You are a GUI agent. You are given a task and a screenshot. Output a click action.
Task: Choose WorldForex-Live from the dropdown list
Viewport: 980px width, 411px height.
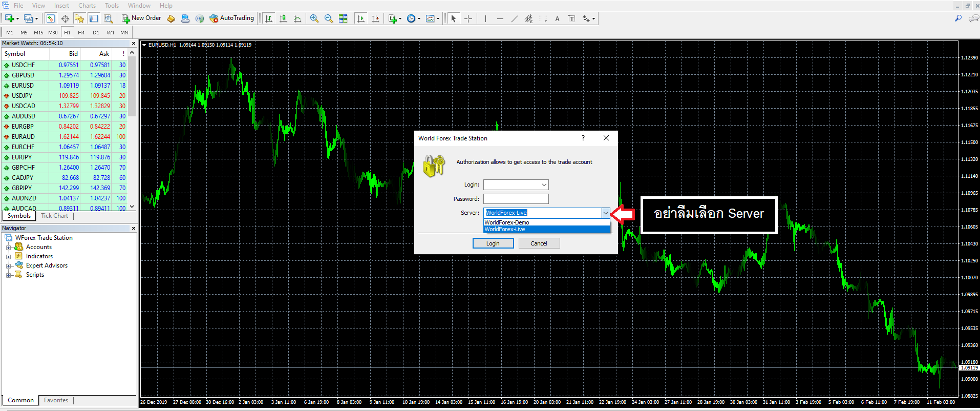(547, 229)
